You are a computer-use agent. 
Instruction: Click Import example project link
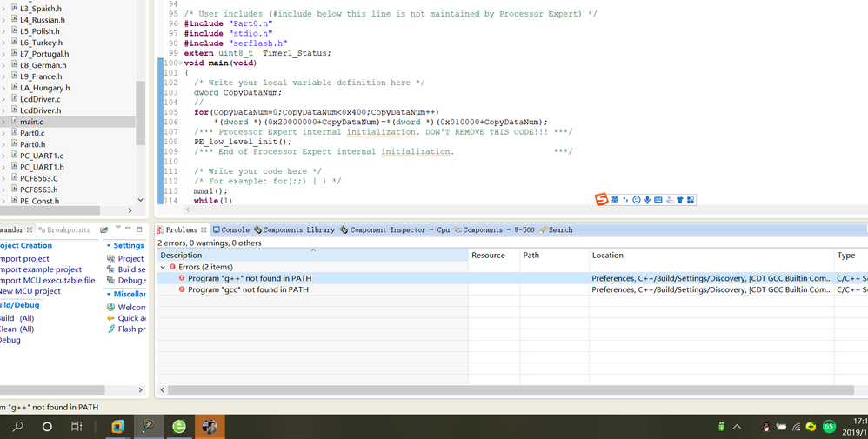[40, 269]
